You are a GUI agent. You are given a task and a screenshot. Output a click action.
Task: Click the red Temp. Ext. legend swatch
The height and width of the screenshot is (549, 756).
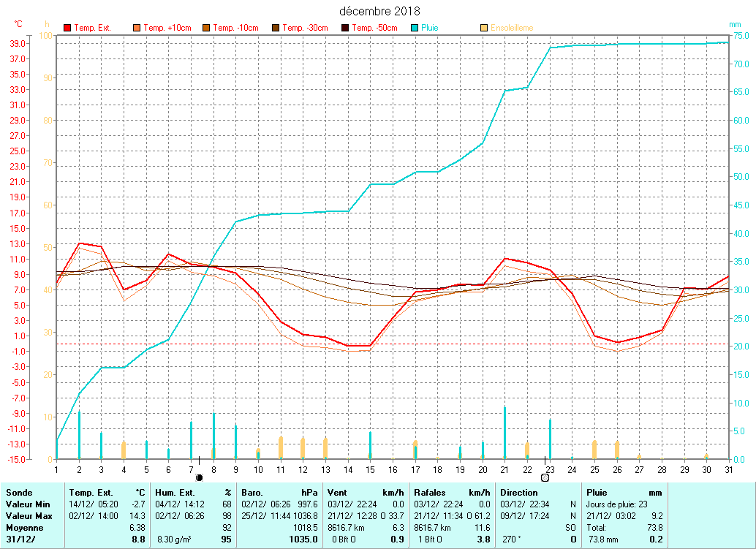tap(68, 28)
